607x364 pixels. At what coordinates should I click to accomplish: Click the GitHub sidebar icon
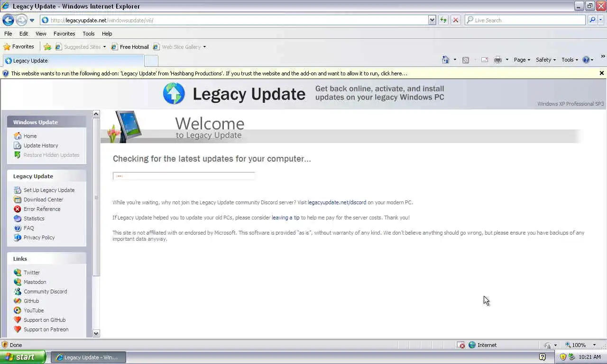[x=18, y=301]
